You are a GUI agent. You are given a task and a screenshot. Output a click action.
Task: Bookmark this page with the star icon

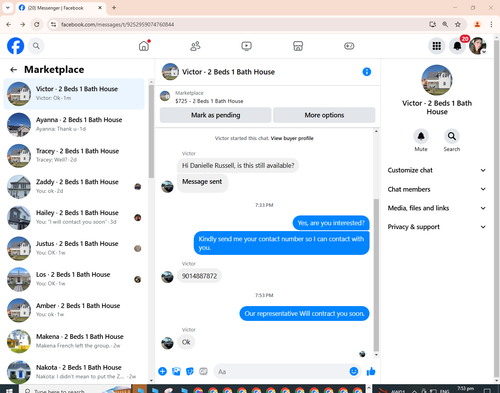pos(458,24)
